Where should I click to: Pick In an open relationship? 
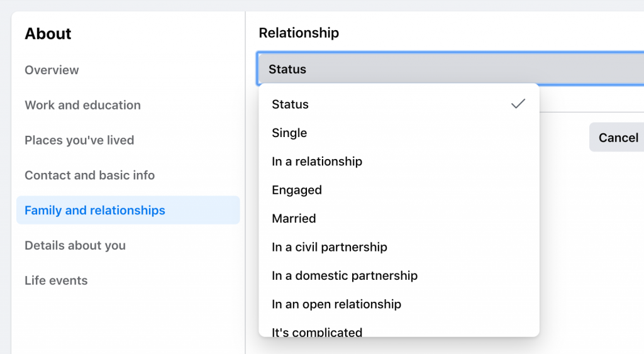[x=336, y=304]
